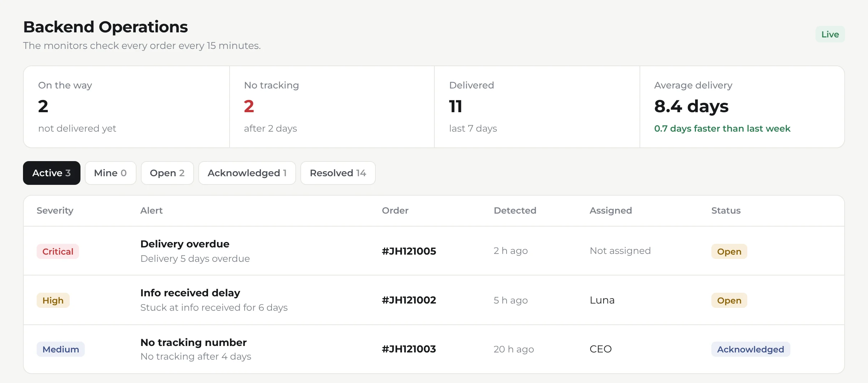Open the Open 2 filter tab

[167, 173]
